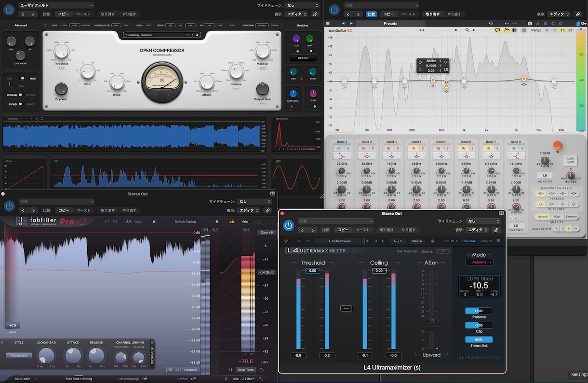The width and height of the screenshot is (588, 383).
Task: Click the tranQuilizr undo arrow icon
Action: (x=507, y=23)
